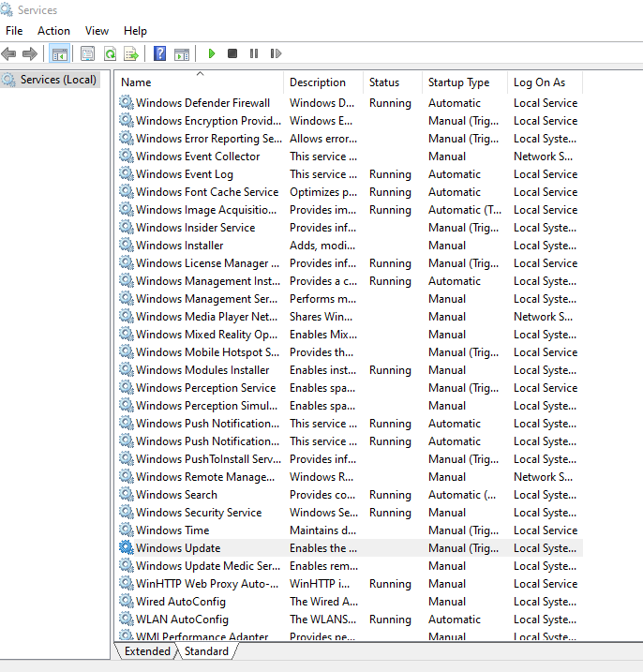Click the gear icon beside WLAN AutoConfig

point(126,619)
